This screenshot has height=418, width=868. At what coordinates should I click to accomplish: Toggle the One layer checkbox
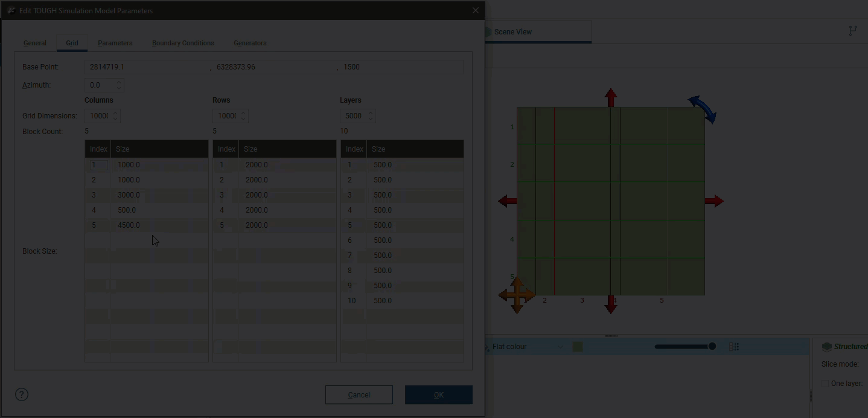[x=825, y=384]
